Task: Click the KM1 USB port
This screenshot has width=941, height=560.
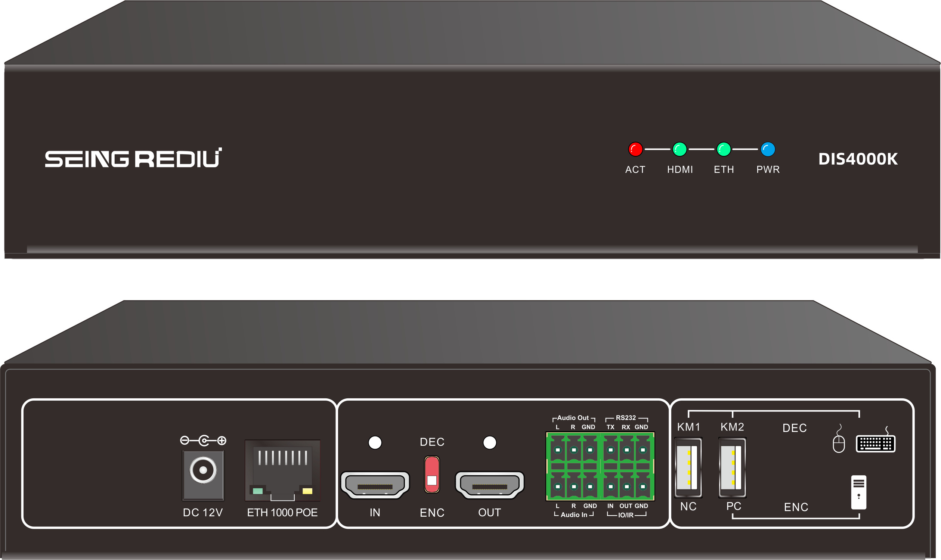Action: click(x=688, y=467)
